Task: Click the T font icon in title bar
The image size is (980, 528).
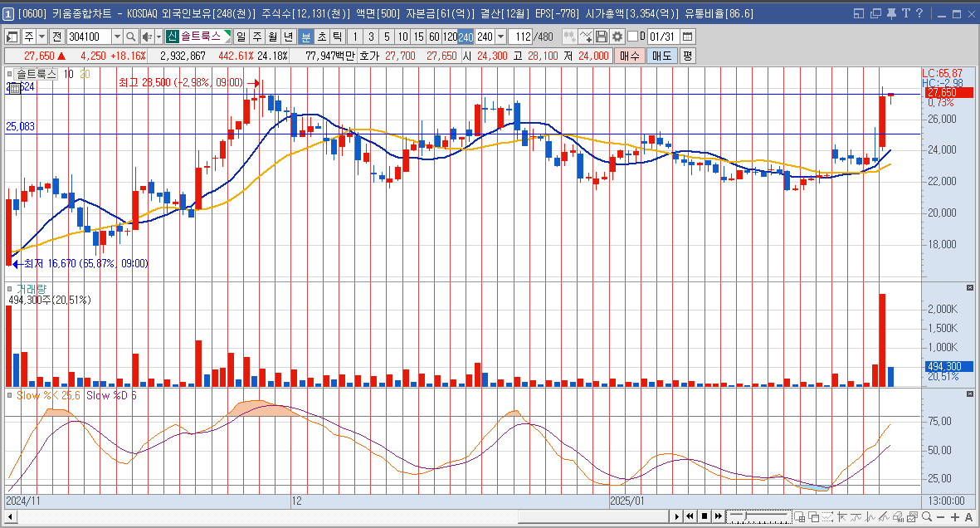Action: point(905,14)
